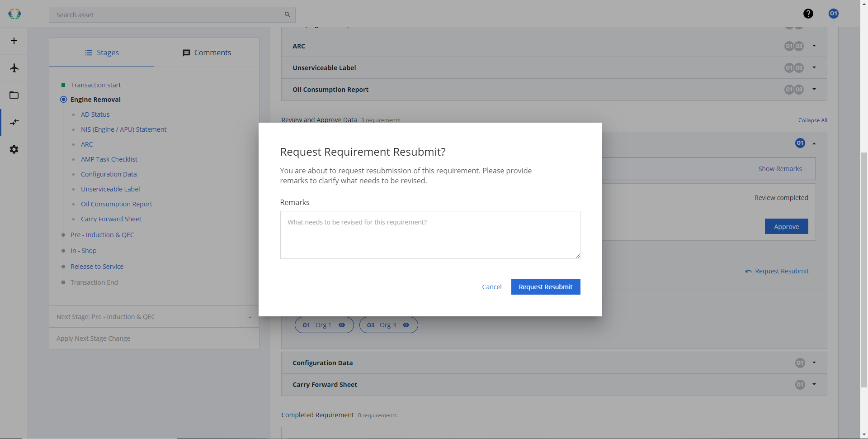Click the Review completed text
Screen dimensions: 868x439
click(x=781, y=198)
